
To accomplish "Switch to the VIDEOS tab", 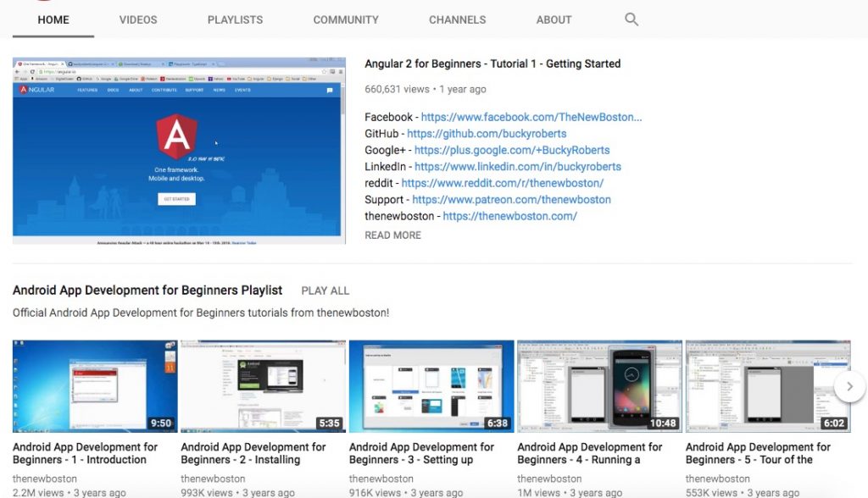I will point(137,19).
